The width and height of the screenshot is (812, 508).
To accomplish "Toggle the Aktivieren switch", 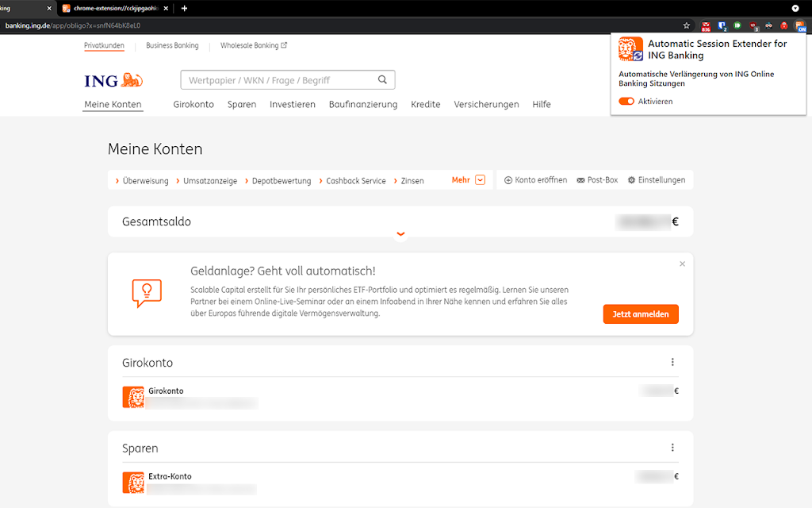I will pos(626,101).
